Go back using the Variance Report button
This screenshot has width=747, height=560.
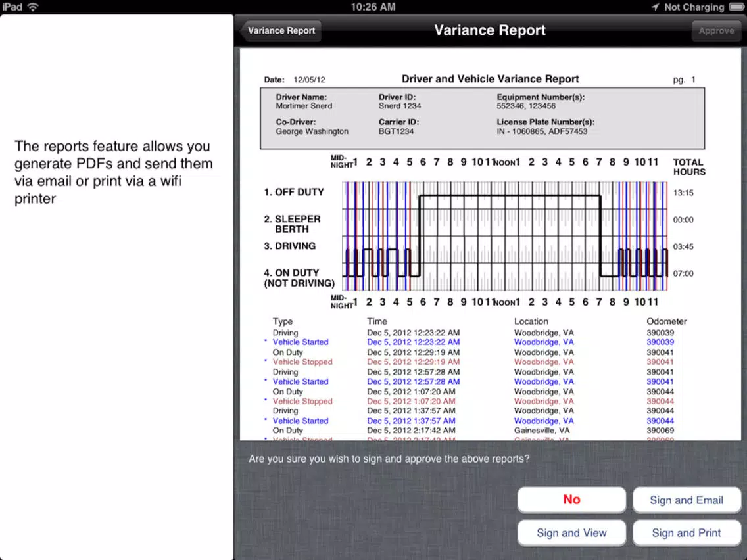click(x=281, y=30)
